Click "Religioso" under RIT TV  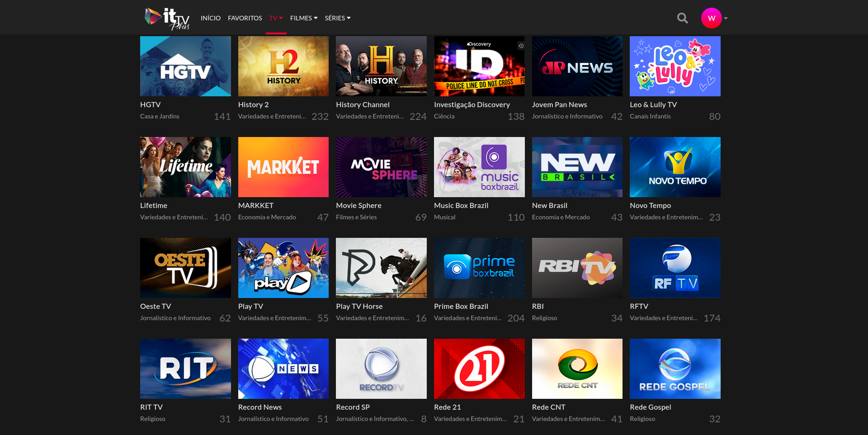click(153, 419)
